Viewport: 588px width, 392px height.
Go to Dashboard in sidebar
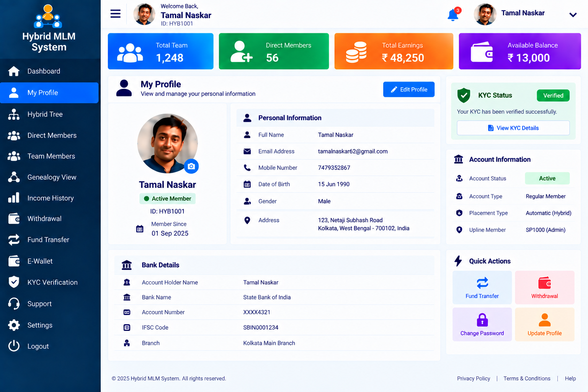[49, 71]
